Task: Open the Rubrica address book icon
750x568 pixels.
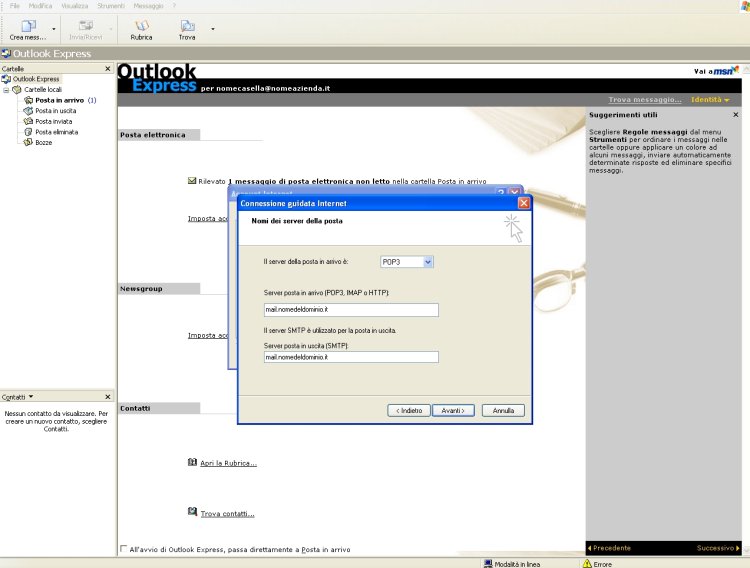Action: pos(142,26)
